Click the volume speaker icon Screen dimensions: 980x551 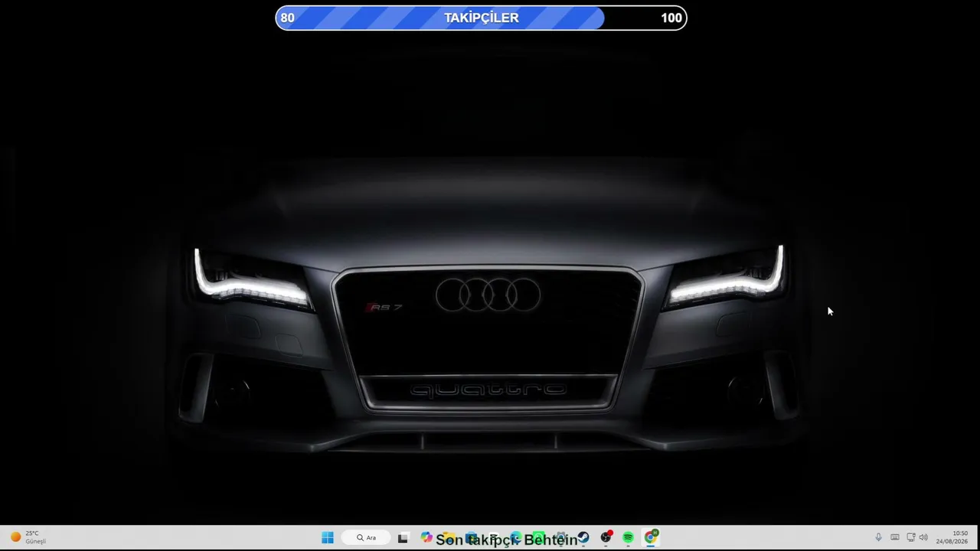(x=923, y=537)
